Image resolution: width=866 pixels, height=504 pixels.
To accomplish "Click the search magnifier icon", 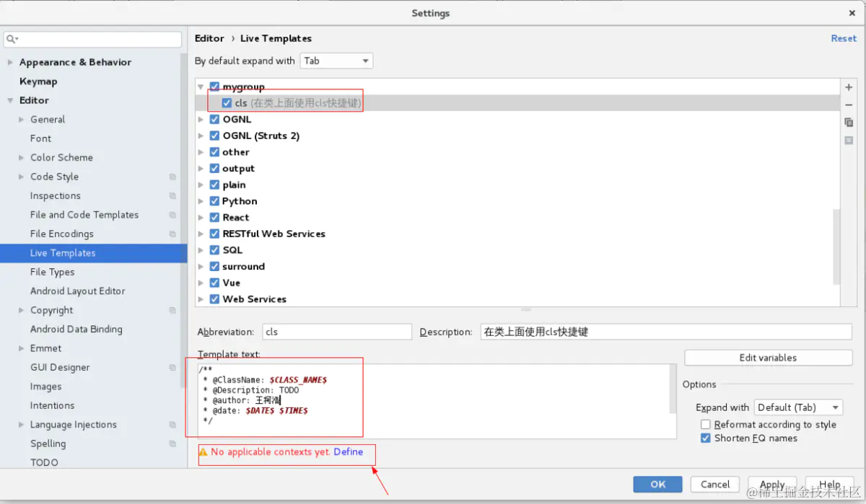I will point(12,39).
